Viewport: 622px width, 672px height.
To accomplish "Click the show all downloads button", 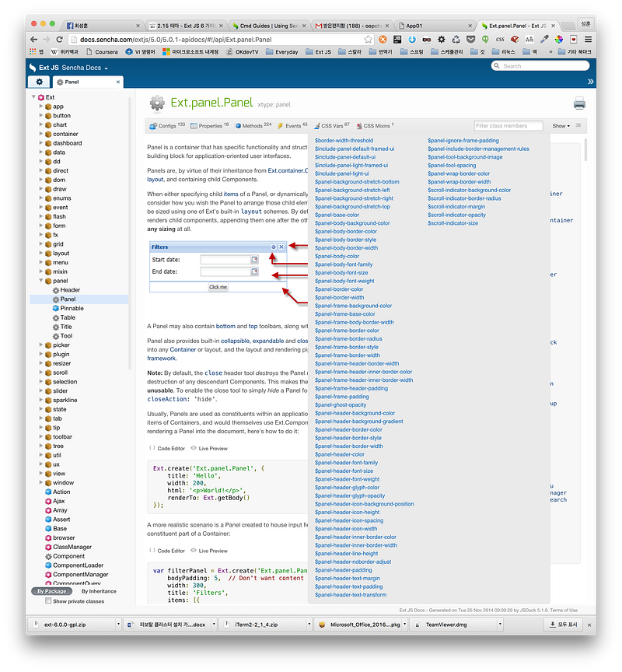I will [564, 625].
